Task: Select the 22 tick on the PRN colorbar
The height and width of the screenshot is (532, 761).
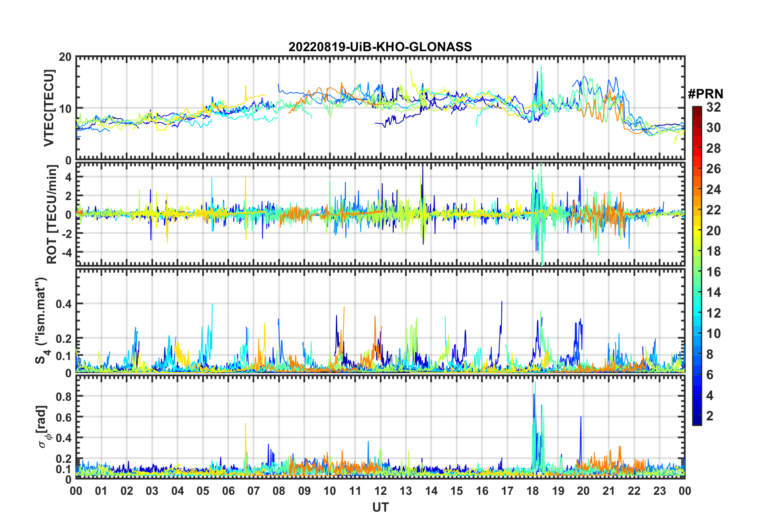Action: coord(713,210)
